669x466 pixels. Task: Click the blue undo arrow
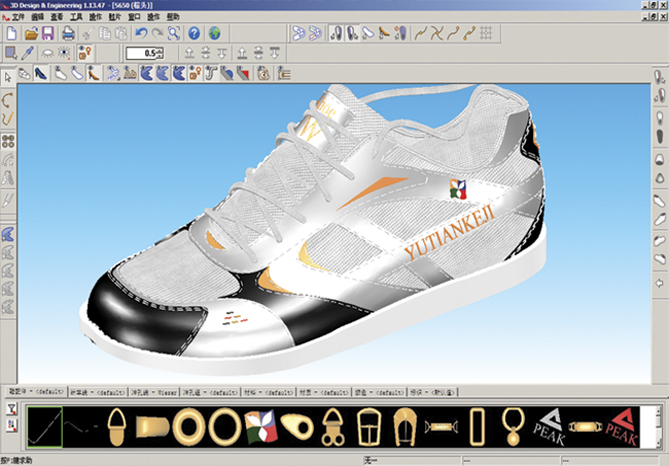[x=141, y=33]
